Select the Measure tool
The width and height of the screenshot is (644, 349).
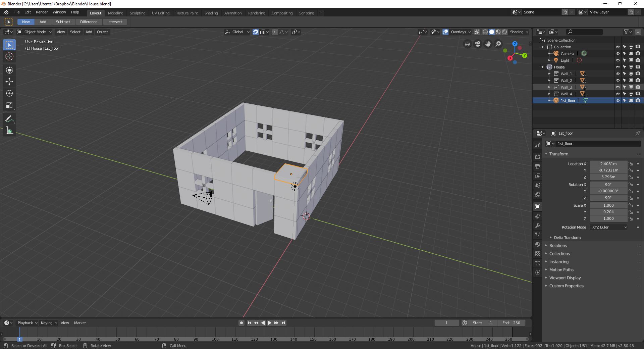[x=9, y=131]
